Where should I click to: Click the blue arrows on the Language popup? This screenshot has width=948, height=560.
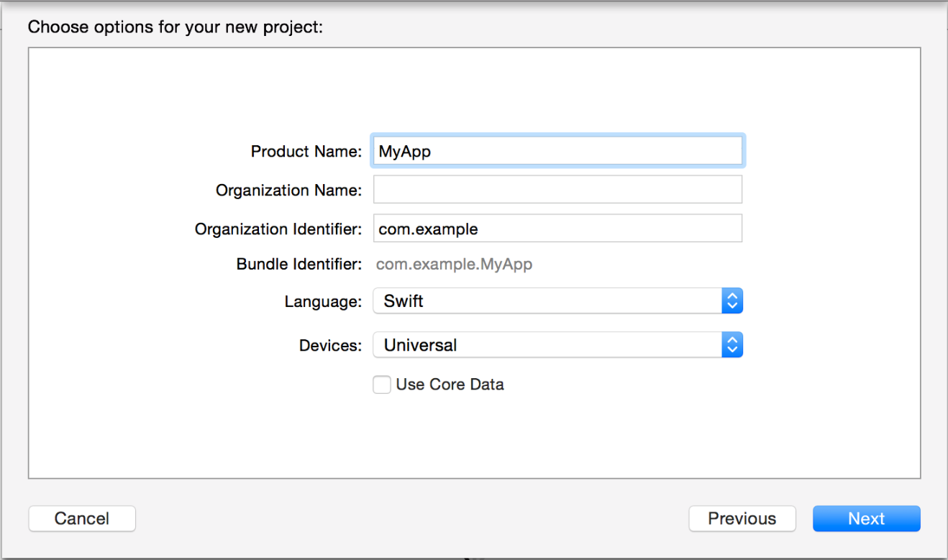(731, 301)
